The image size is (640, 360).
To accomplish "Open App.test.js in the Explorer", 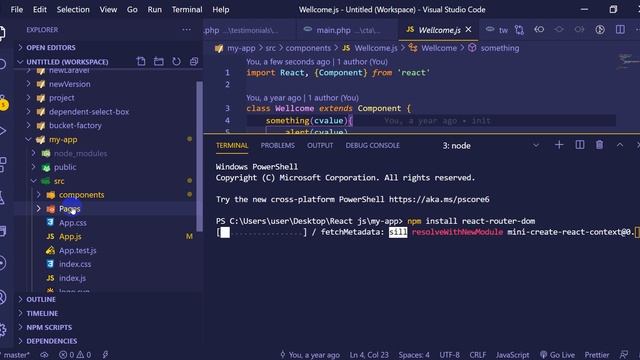I will (78, 251).
